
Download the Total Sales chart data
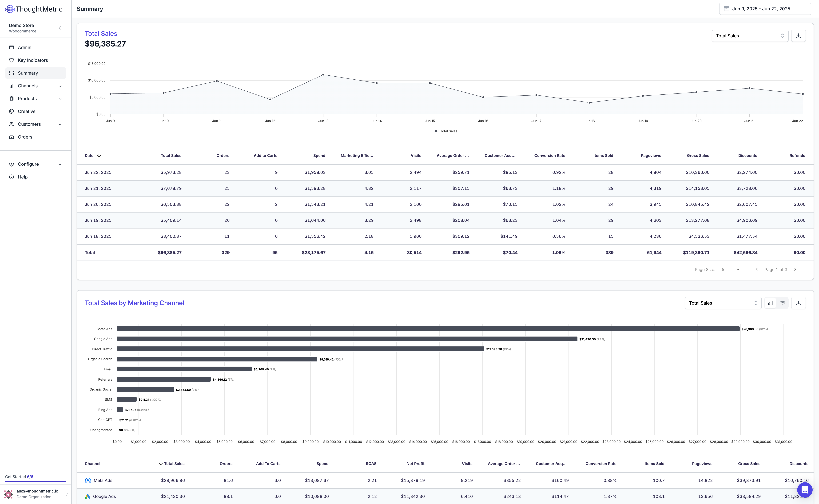[x=798, y=36]
